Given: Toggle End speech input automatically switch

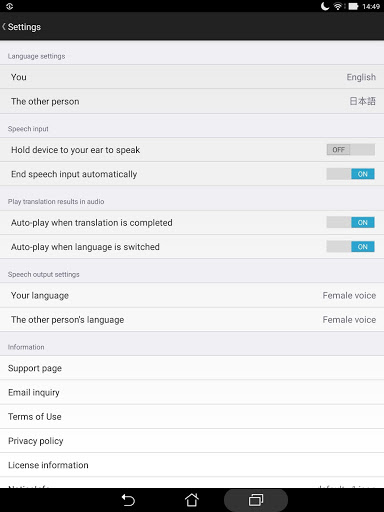Looking at the screenshot, I should click(351, 174).
